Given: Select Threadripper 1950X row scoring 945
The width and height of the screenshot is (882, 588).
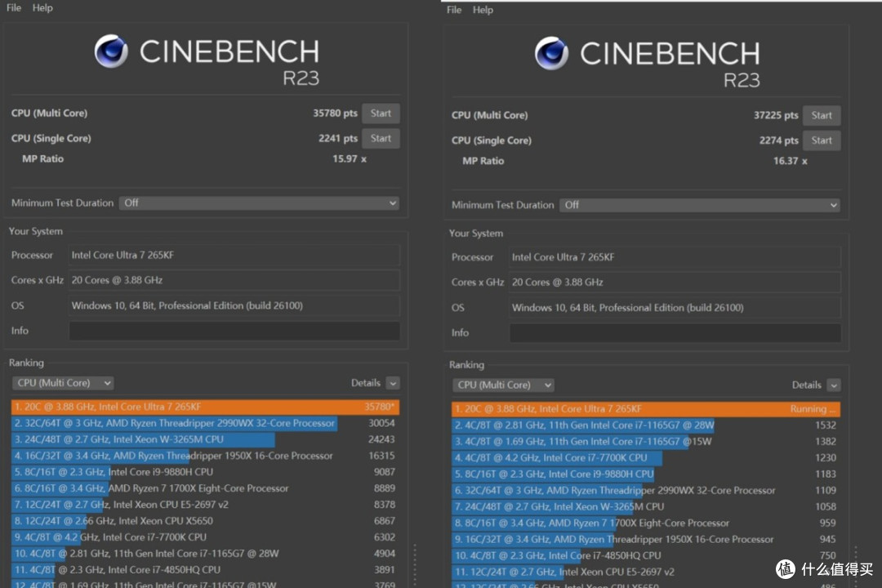Looking at the screenshot, I should click(646, 540).
